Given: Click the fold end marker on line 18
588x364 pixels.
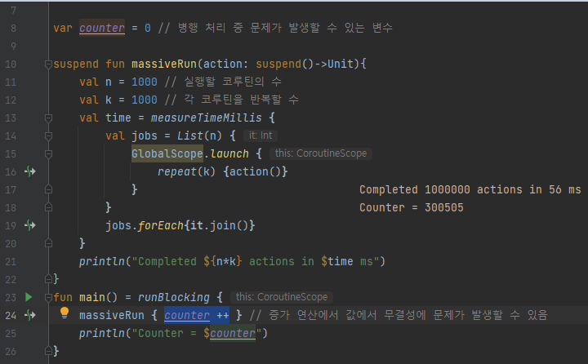Looking at the screenshot, I should pyautogui.click(x=48, y=207).
